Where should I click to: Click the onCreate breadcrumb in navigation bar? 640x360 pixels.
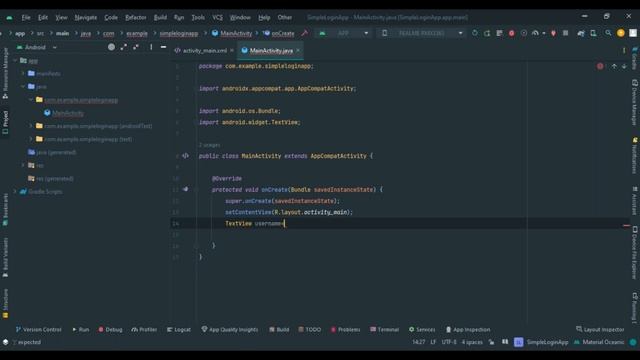point(279,33)
